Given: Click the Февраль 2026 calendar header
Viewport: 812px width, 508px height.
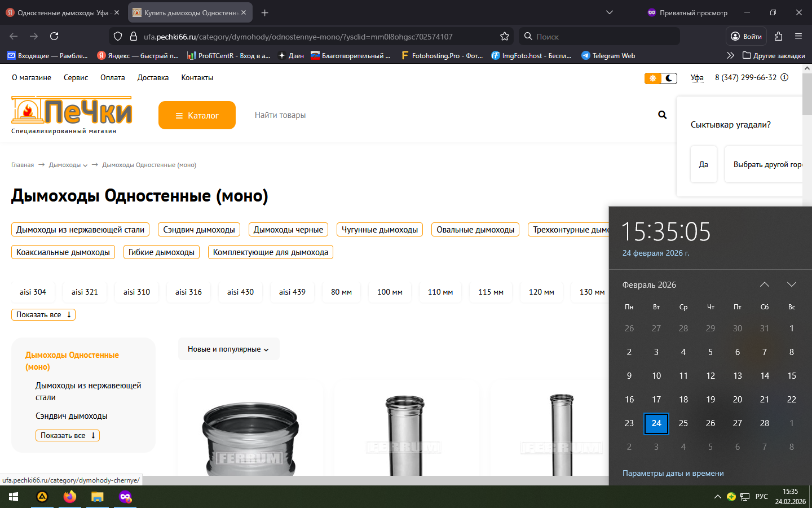Looking at the screenshot, I should [649, 285].
